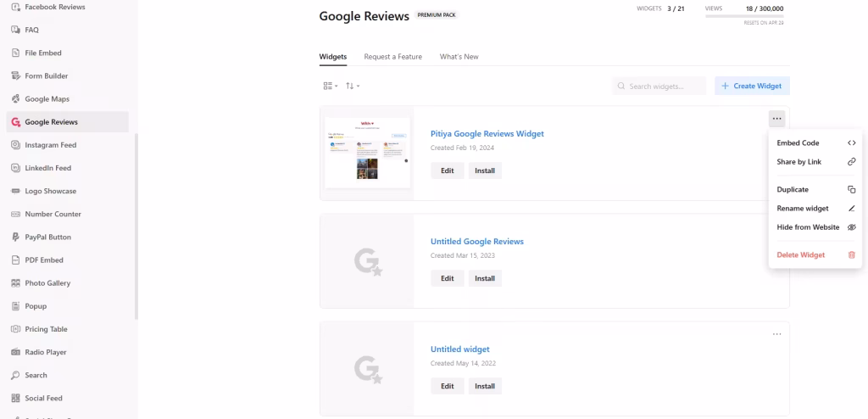
Task: Open the Untitled widget placeholder thumbnail
Action: 367,369
